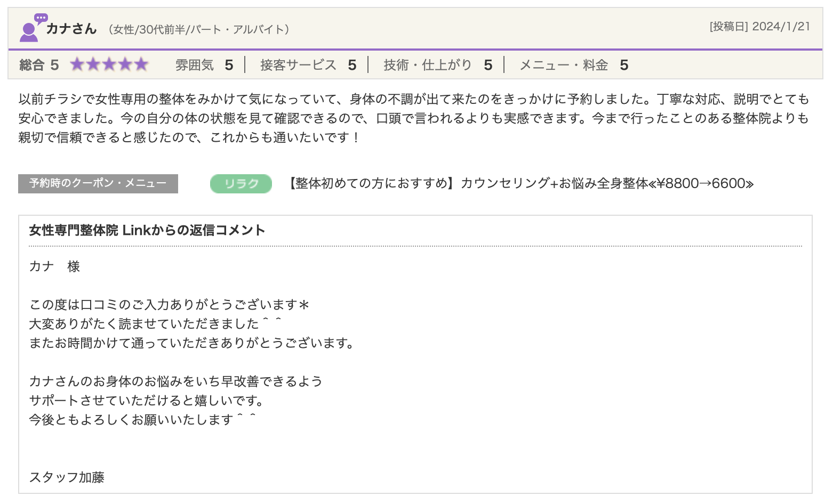
Task: Click the fifth purple rating star
Action: tap(141, 64)
